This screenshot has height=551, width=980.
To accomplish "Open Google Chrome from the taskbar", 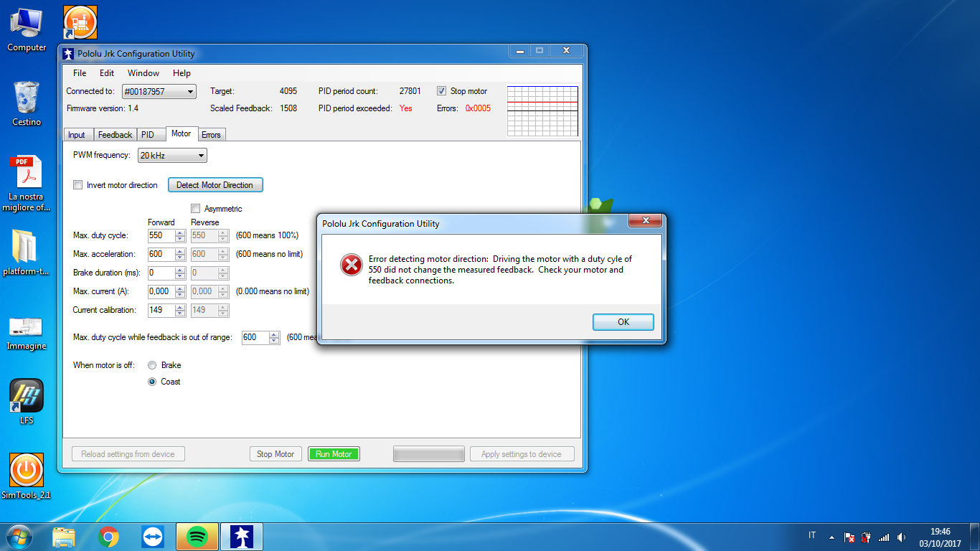I will [x=108, y=537].
